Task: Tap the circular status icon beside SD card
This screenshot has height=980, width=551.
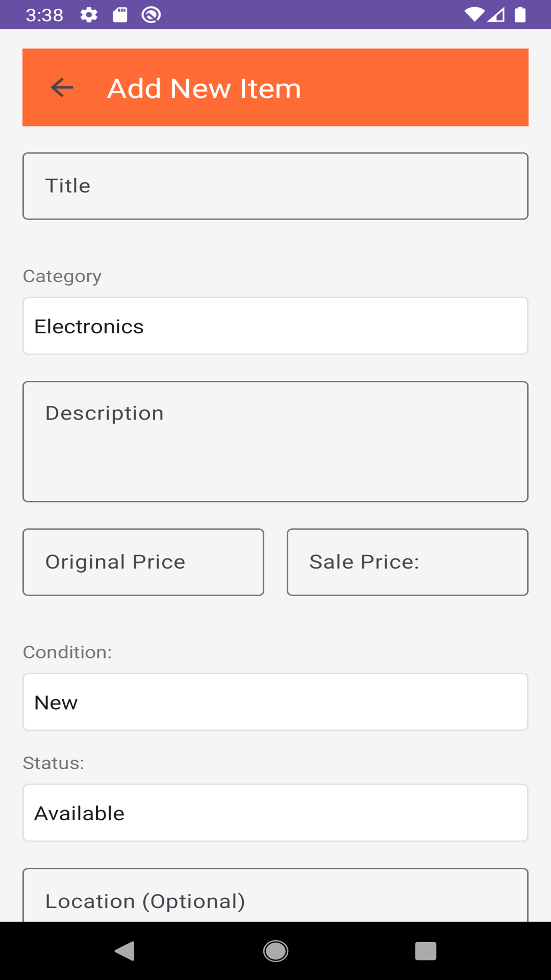Action: [151, 15]
